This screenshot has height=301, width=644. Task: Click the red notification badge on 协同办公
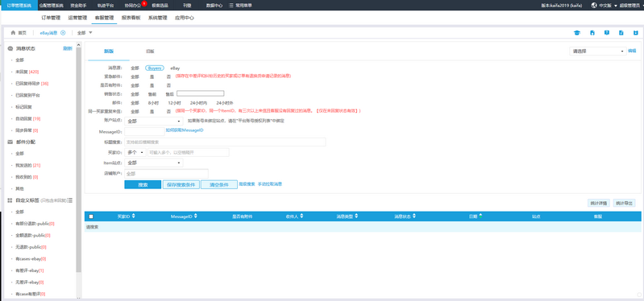(144, 3)
